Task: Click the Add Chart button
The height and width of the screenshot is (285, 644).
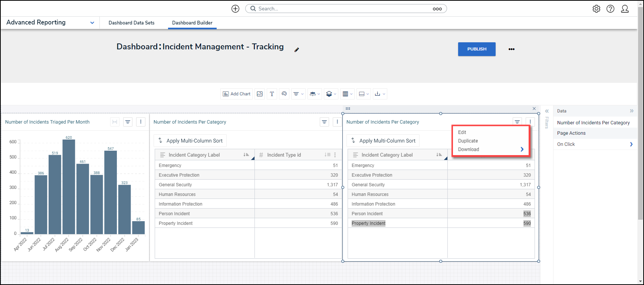Action: pos(236,94)
